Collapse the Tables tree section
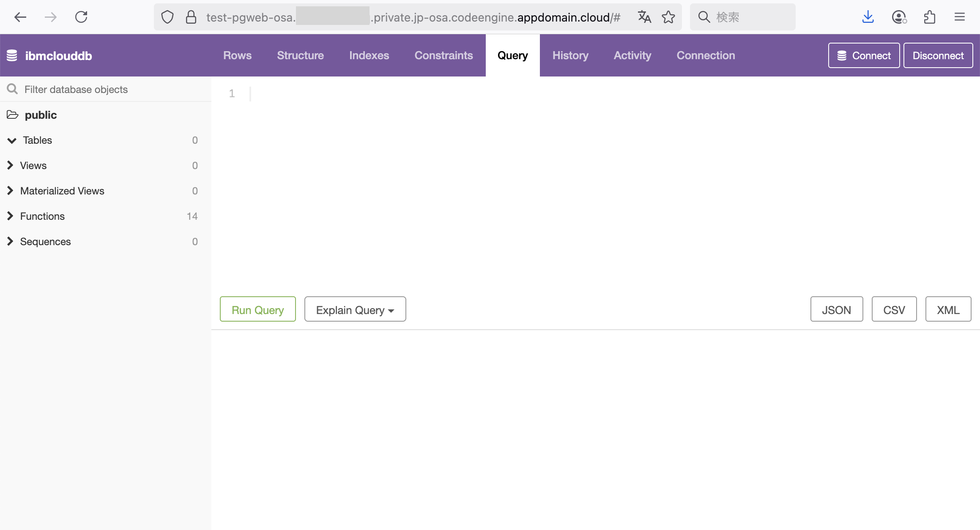The image size is (980, 530). pyautogui.click(x=12, y=140)
